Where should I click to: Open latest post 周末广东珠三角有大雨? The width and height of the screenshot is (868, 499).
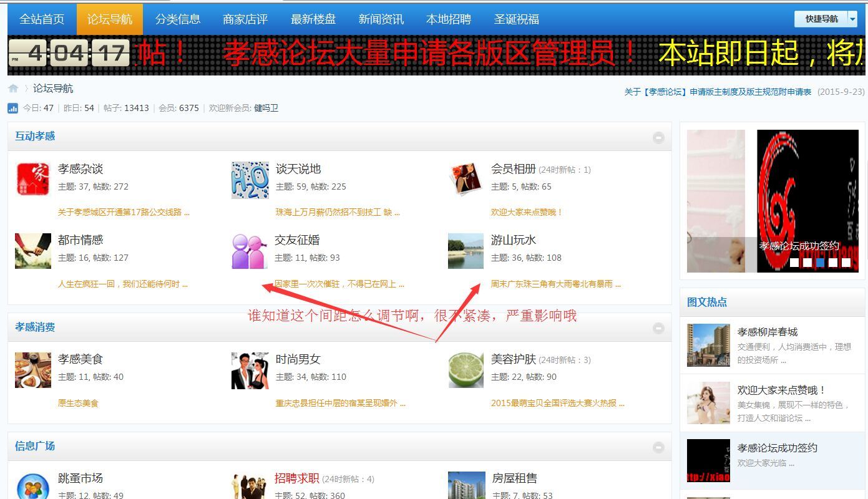(x=556, y=284)
